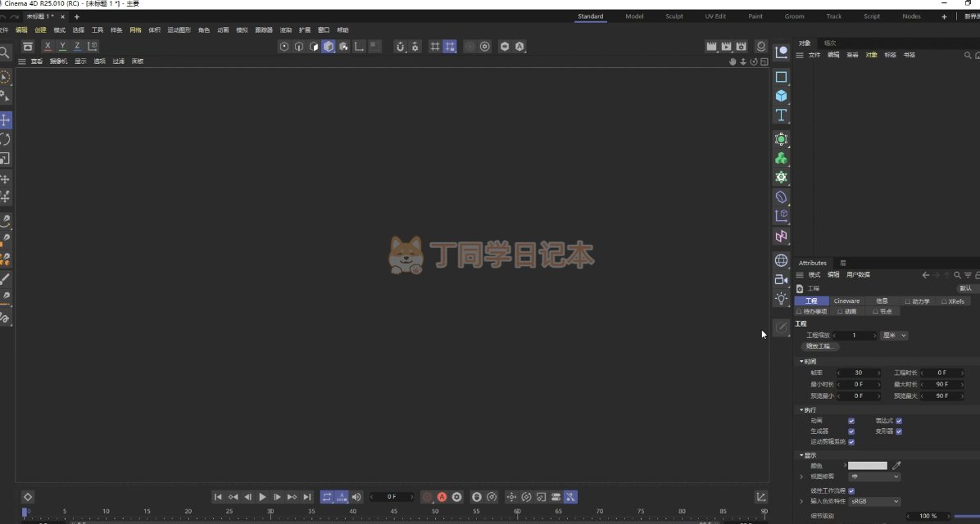Add a text object using T icon

tap(781, 115)
